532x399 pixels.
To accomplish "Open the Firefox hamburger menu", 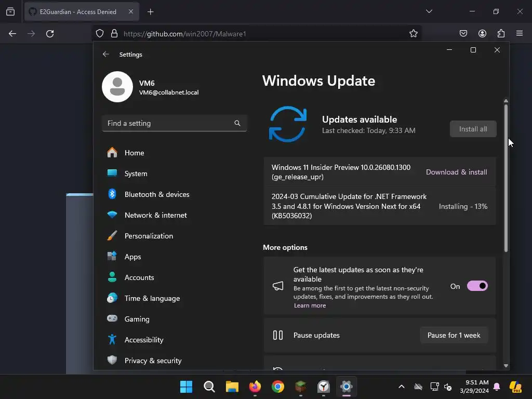I will 520,33.
